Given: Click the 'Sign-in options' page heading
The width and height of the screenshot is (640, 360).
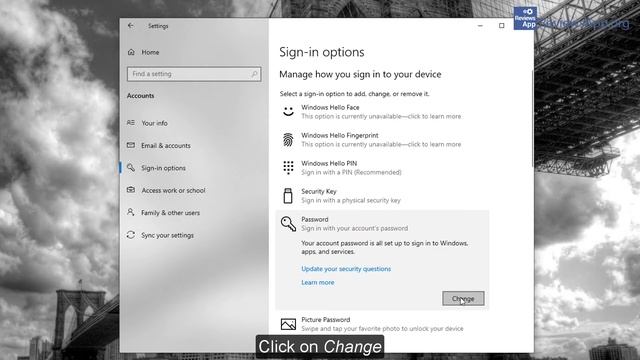Looking at the screenshot, I should [x=322, y=52].
